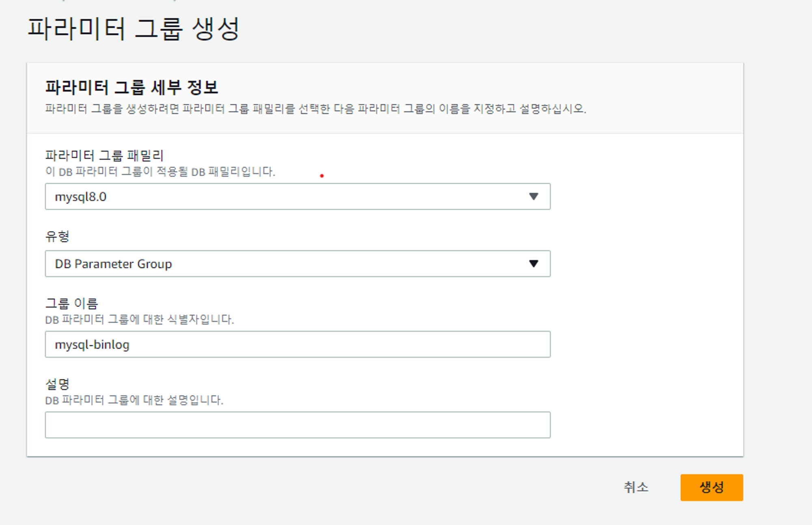The width and height of the screenshot is (812, 525).
Task: Click the mysql8.0 selected value text
Action: 80,197
